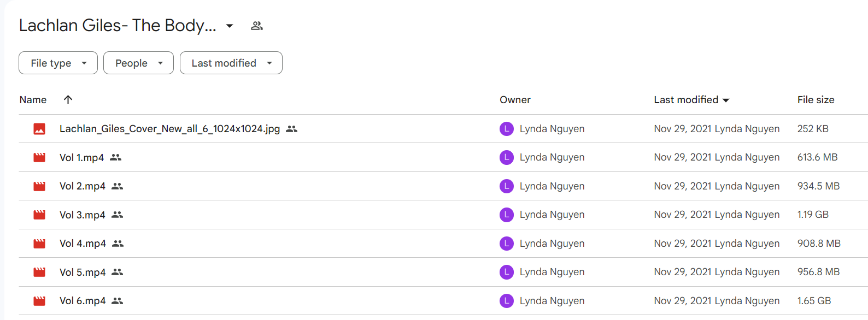This screenshot has height=320, width=868.
Task: Click the image file icon for Lachlan_Giles_Cover jpg
Action: 39,129
